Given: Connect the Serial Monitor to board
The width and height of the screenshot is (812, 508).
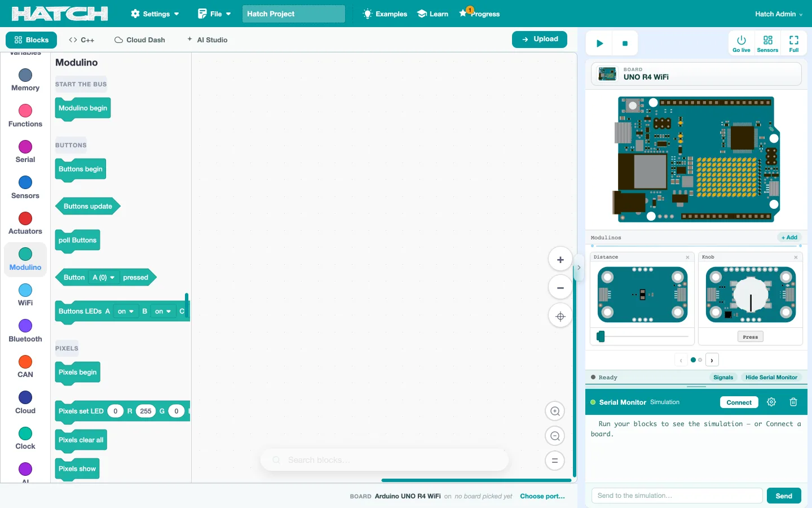Looking at the screenshot, I should coord(739,402).
